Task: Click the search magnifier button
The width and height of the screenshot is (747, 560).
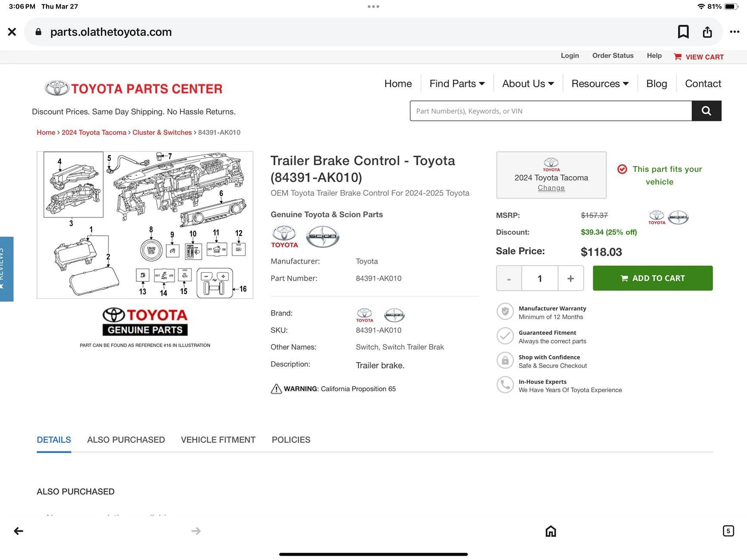Action: (x=707, y=111)
